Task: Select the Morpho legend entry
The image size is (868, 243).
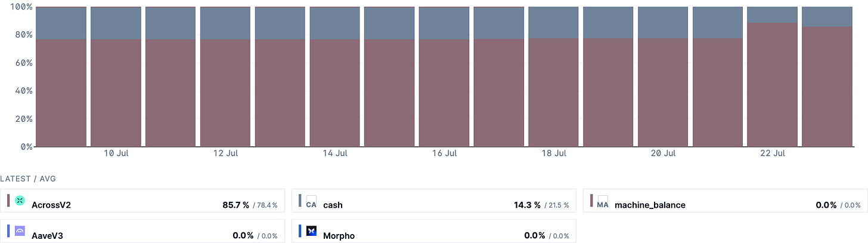Action: point(435,231)
